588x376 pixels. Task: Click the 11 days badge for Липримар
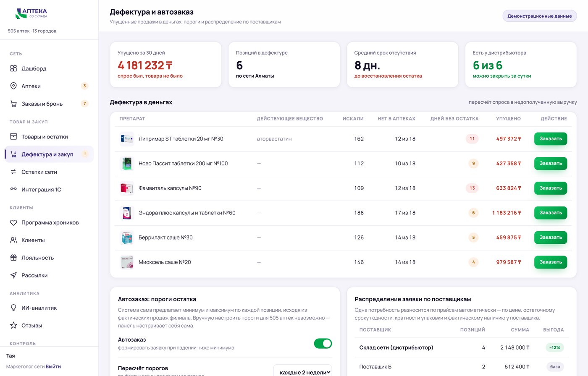coord(472,139)
